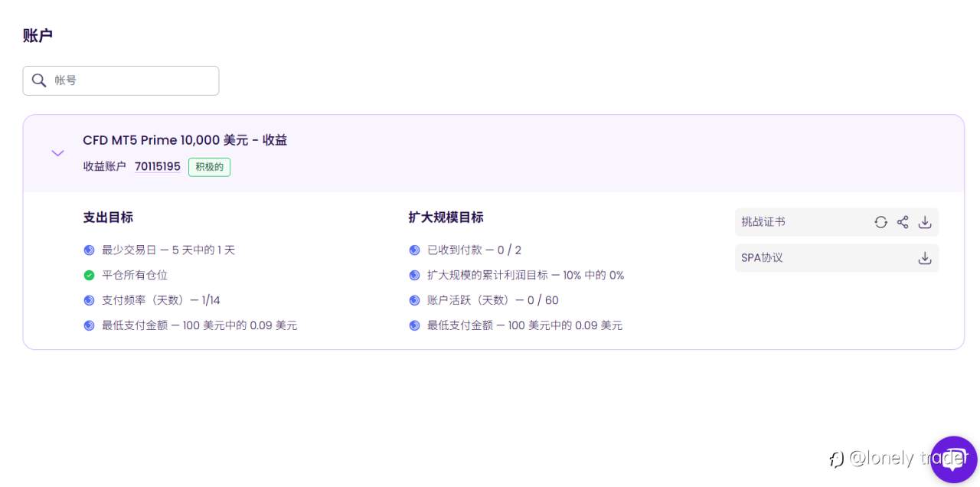Click the green check next to 平仓所有仓位
This screenshot has width=980, height=487.
[x=89, y=275]
